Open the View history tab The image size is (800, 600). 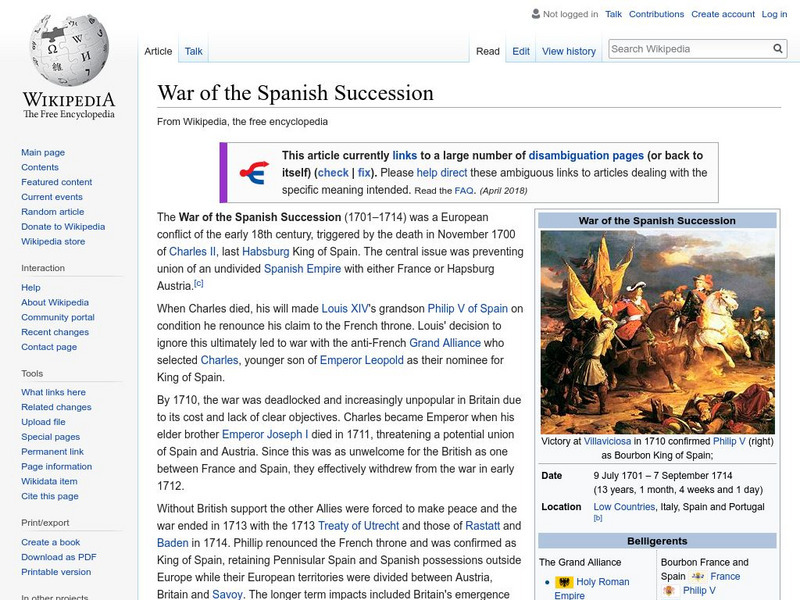pyautogui.click(x=569, y=50)
